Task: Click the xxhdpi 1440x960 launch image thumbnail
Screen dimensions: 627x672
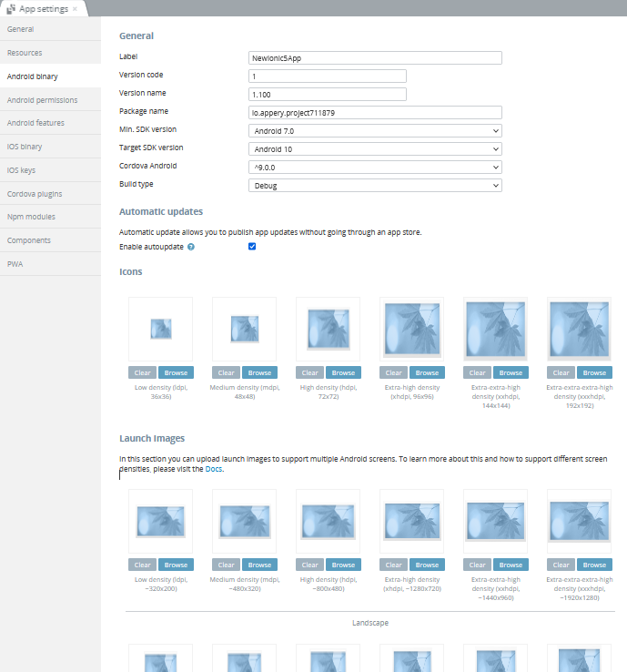Action: pos(496,521)
